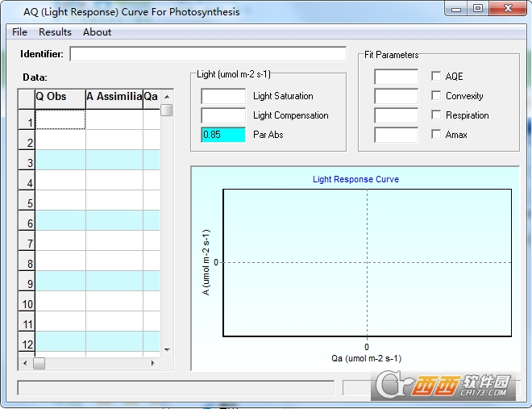The image size is (532, 409).
Task: Select row 6 header
Action: [27, 220]
